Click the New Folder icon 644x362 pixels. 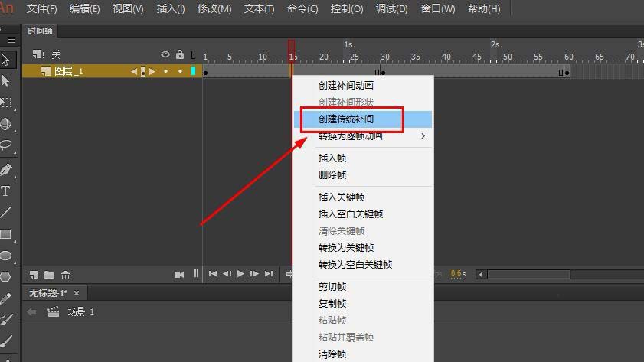tap(49, 275)
